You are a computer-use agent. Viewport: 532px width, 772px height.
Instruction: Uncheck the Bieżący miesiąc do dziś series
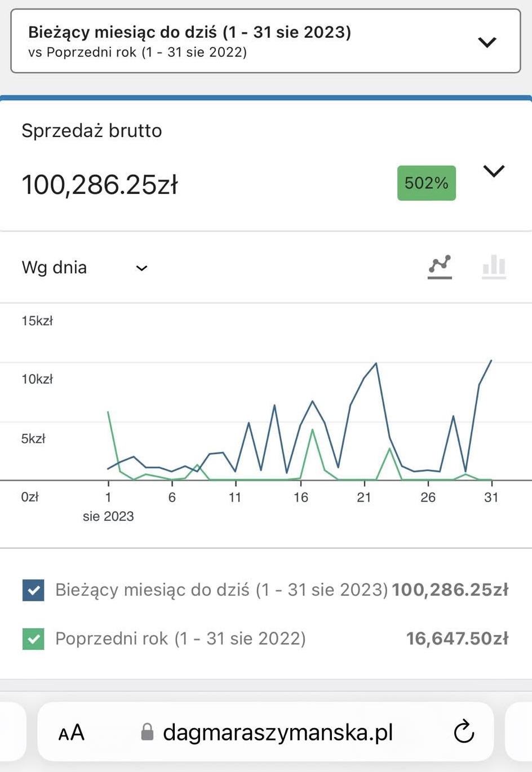(33, 590)
